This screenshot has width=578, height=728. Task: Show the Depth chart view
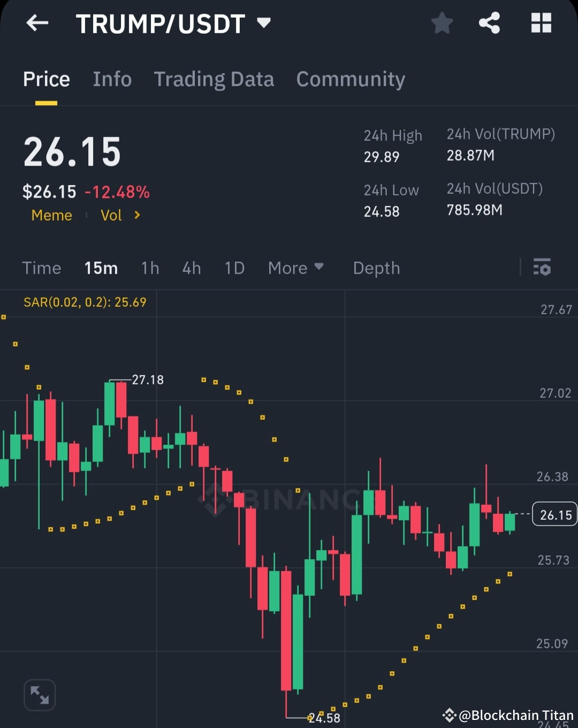(x=376, y=268)
